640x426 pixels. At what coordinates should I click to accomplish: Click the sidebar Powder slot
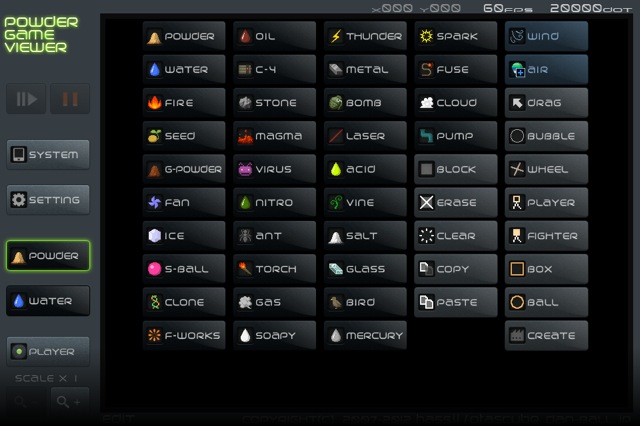[x=48, y=256]
